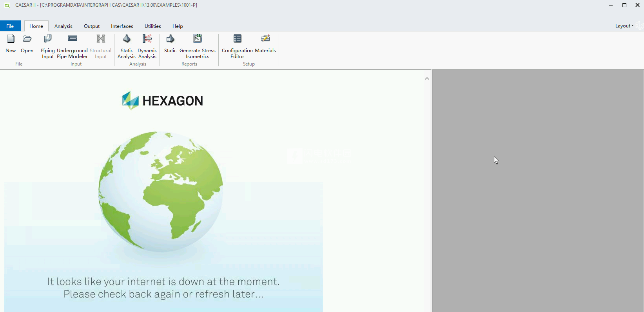Minimize the CAESAR II window

(x=611, y=5)
